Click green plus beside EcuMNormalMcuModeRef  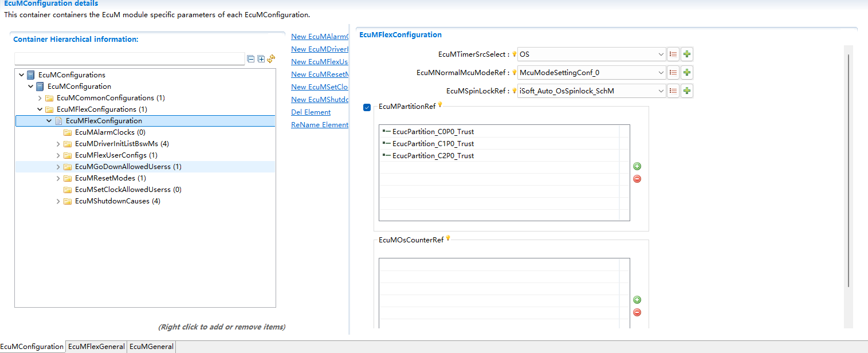tap(687, 73)
